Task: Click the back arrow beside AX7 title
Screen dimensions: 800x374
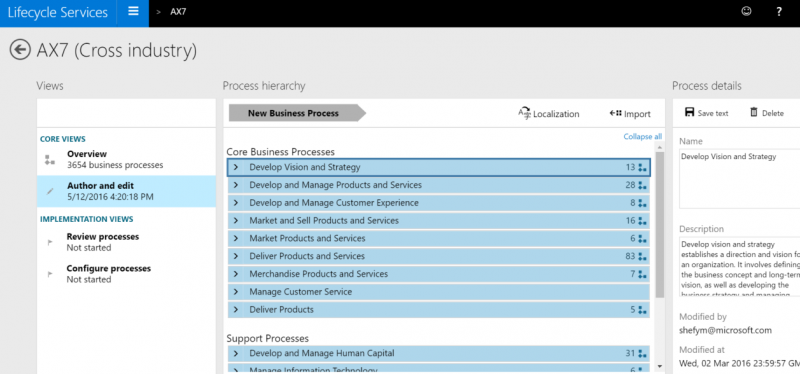Action: pos(20,49)
